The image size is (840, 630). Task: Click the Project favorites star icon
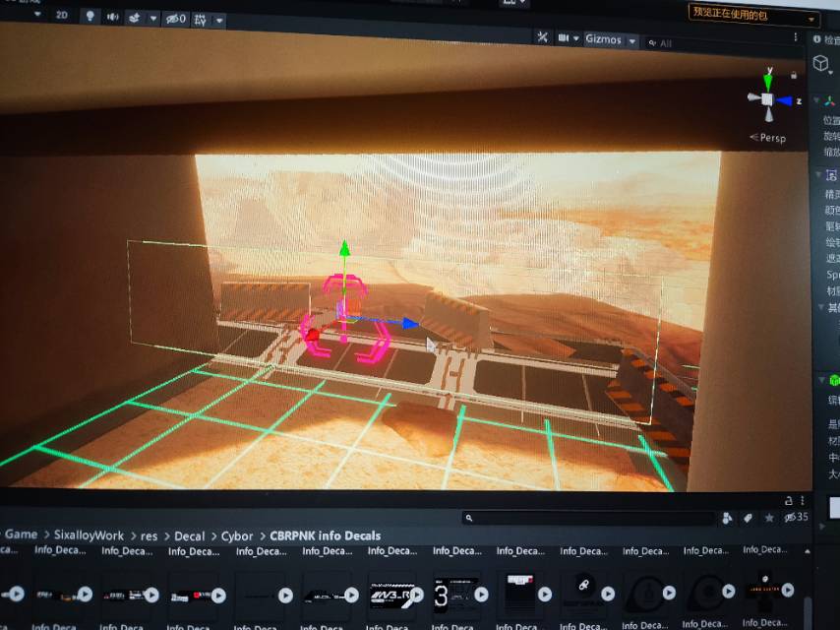coord(768,518)
